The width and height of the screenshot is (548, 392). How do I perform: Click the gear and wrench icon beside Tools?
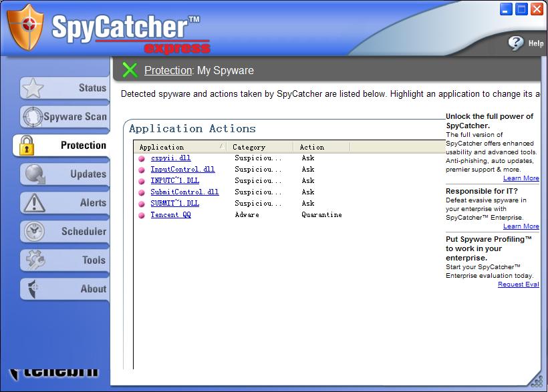click(35, 260)
